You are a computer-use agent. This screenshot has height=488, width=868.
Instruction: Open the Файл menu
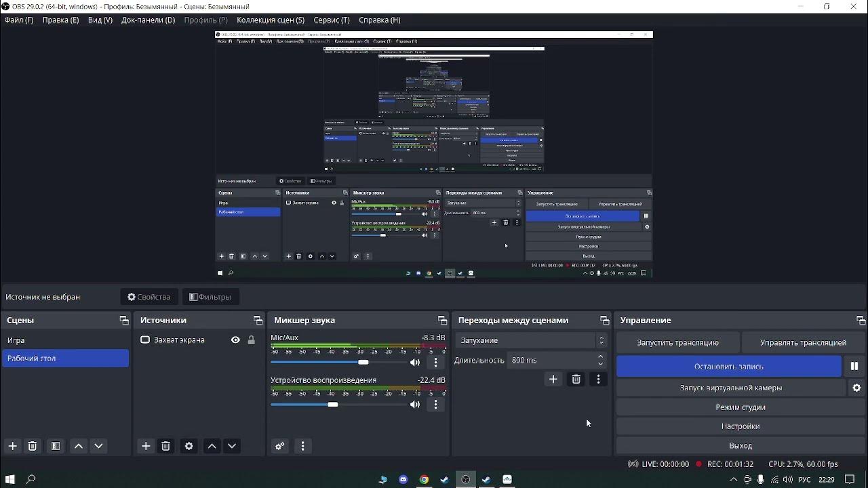tap(19, 20)
